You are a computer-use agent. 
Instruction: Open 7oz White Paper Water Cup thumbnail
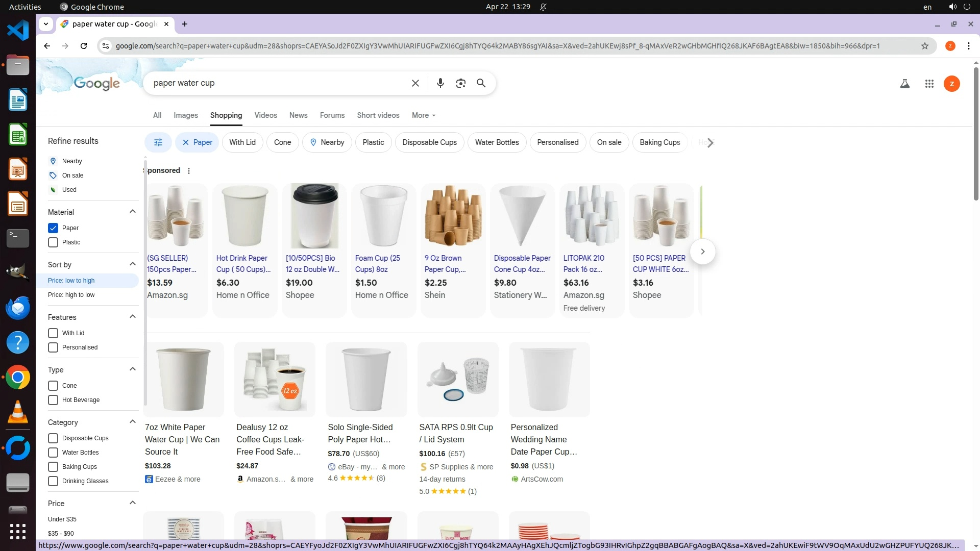[x=183, y=379]
